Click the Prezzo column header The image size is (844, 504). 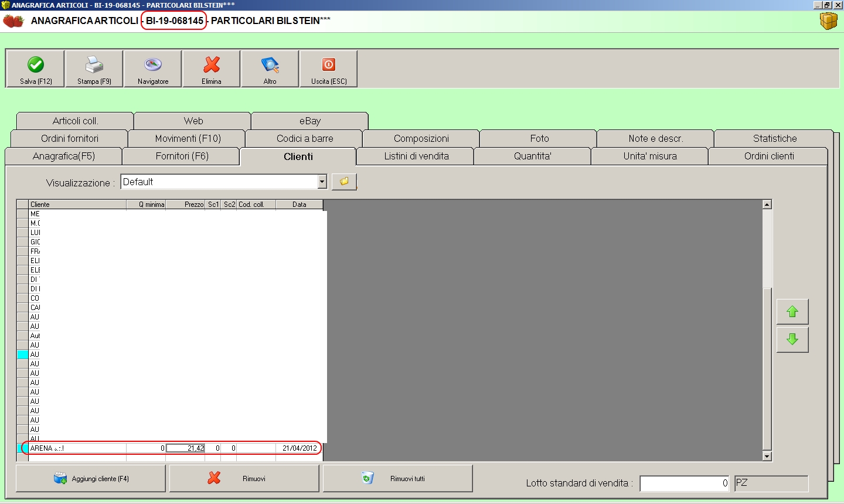(x=185, y=205)
